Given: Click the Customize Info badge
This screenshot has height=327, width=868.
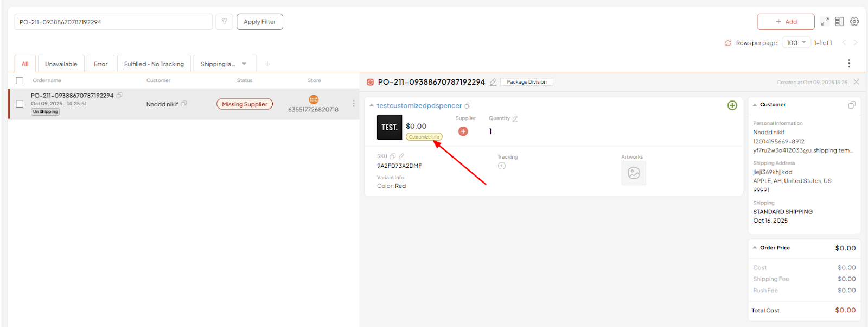Looking at the screenshot, I should click(x=424, y=137).
